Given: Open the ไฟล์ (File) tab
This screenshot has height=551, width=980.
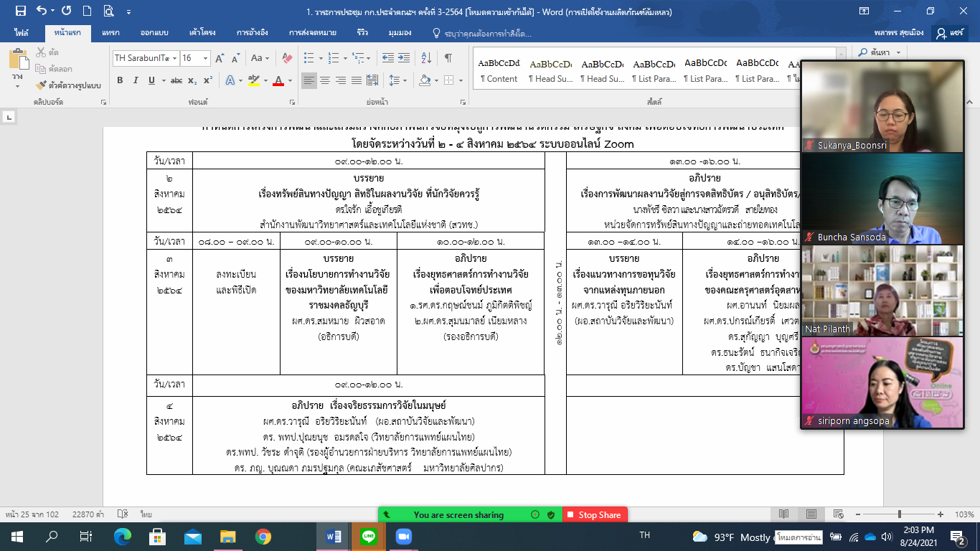Looking at the screenshot, I should point(22,33).
